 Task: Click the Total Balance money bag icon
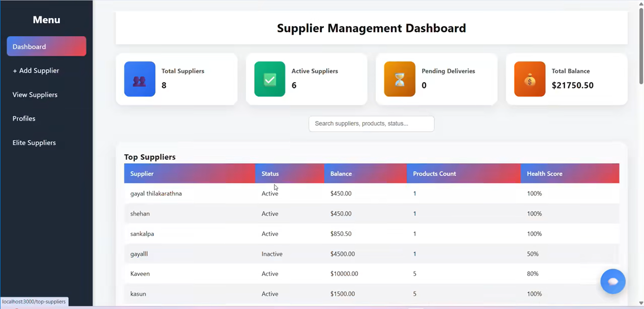pyautogui.click(x=529, y=79)
